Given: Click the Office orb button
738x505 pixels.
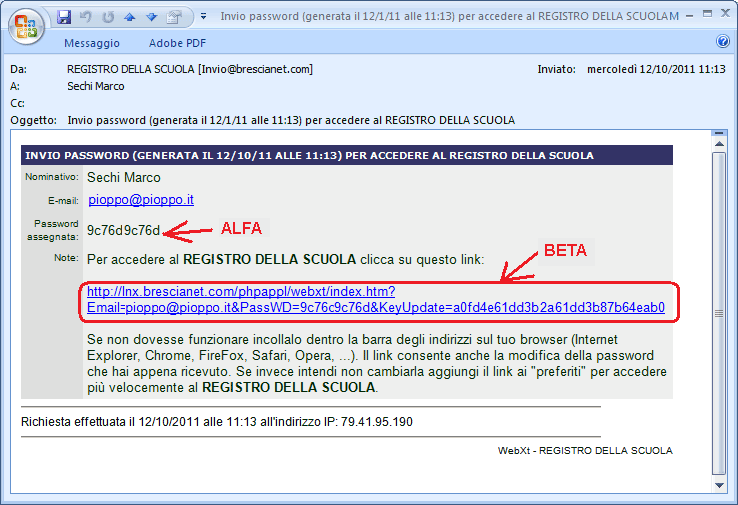Looking at the screenshot, I should [27, 25].
